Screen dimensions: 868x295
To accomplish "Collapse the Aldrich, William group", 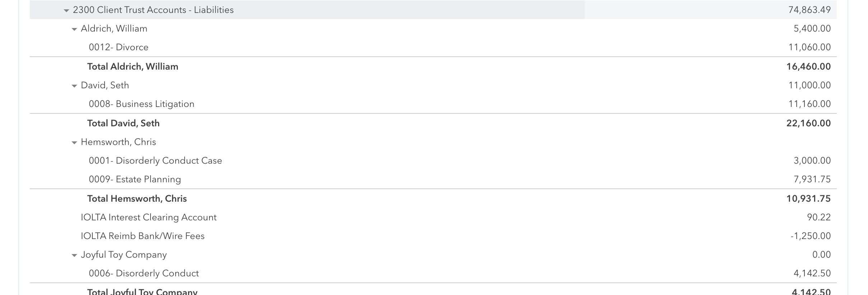I will click(74, 29).
